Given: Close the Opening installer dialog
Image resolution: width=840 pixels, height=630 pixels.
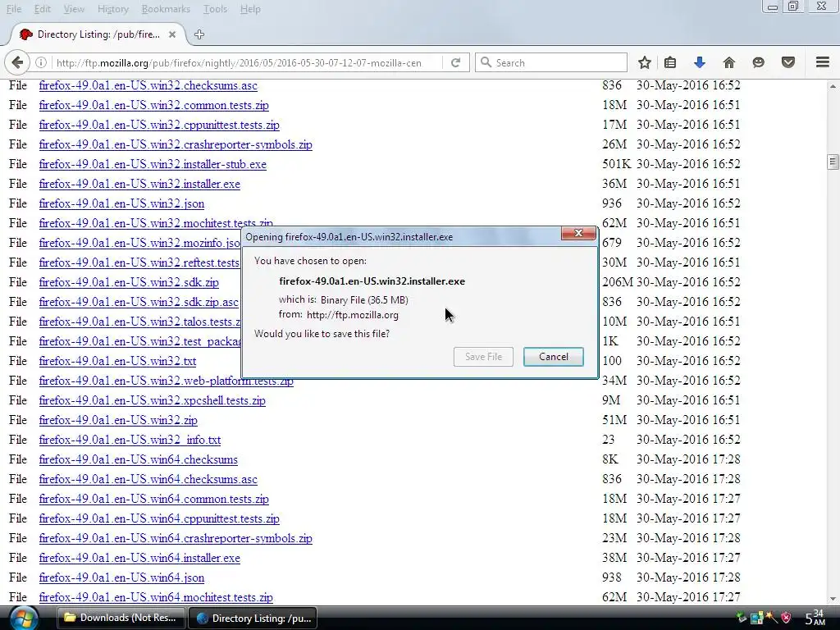Looking at the screenshot, I should click(x=578, y=233).
